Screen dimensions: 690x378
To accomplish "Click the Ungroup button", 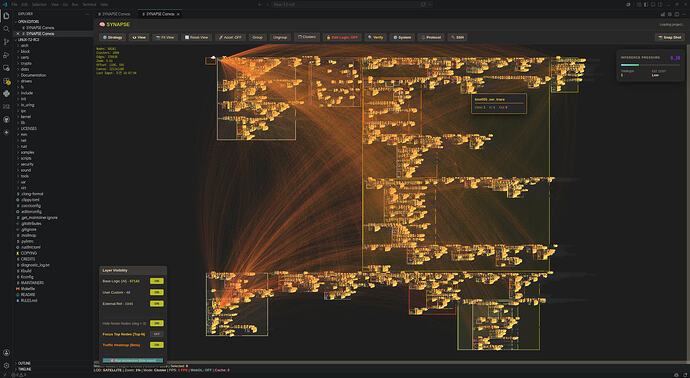I will pyautogui.click(x=280, y=37).
